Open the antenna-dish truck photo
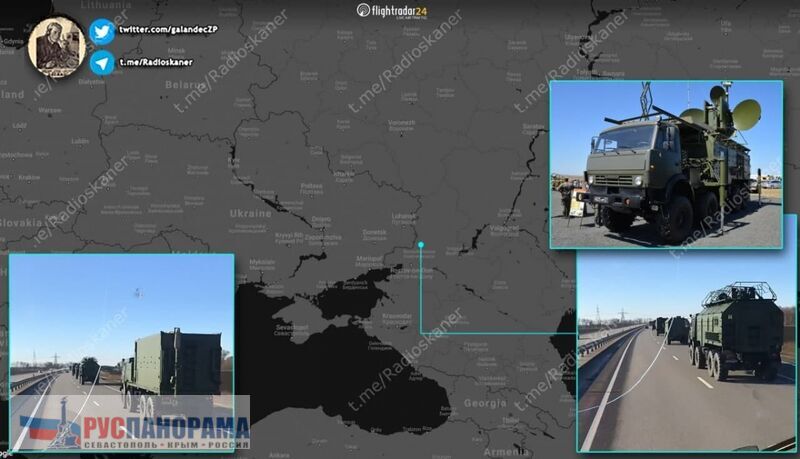This screenshot has width=800, height=459. pyautogui.click(x=666, y=164)
